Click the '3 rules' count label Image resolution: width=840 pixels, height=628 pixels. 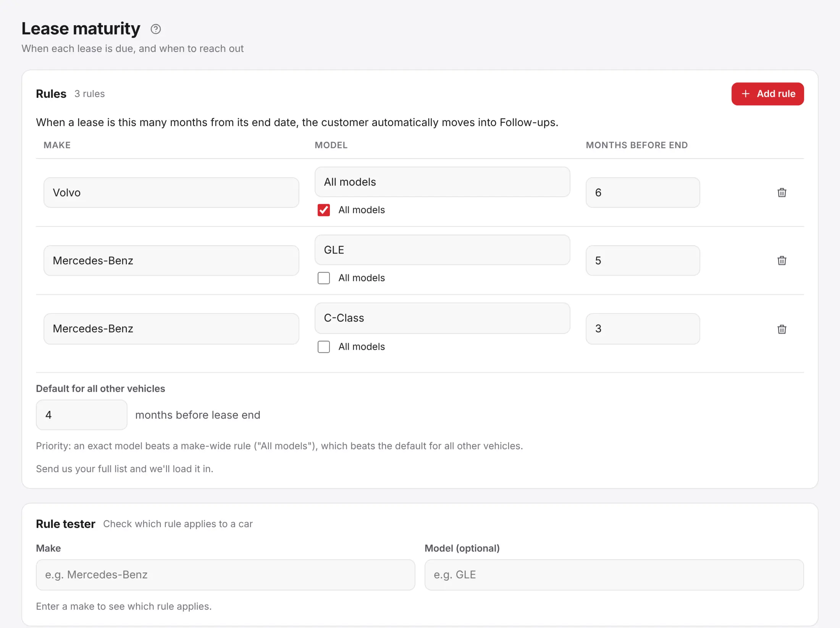pyautogui.click(x=89, y=94)
